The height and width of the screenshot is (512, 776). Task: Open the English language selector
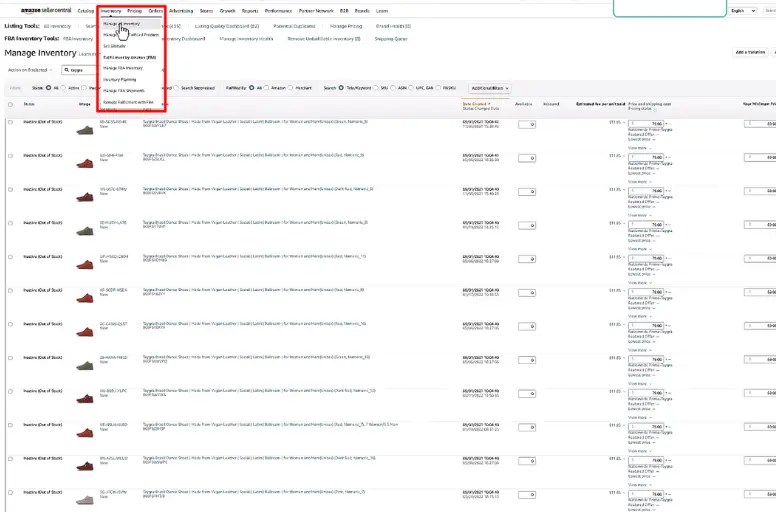pos(743,11)
